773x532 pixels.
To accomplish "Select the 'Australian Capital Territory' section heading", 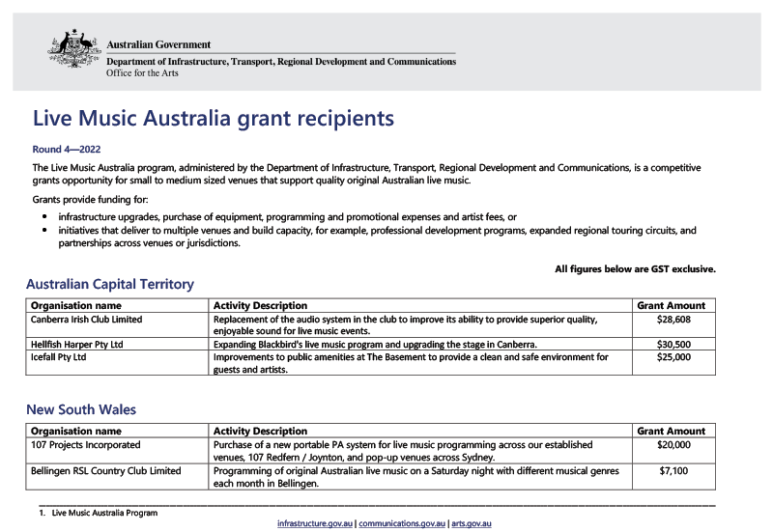I will pyautogui.click(x=110, y=284).
